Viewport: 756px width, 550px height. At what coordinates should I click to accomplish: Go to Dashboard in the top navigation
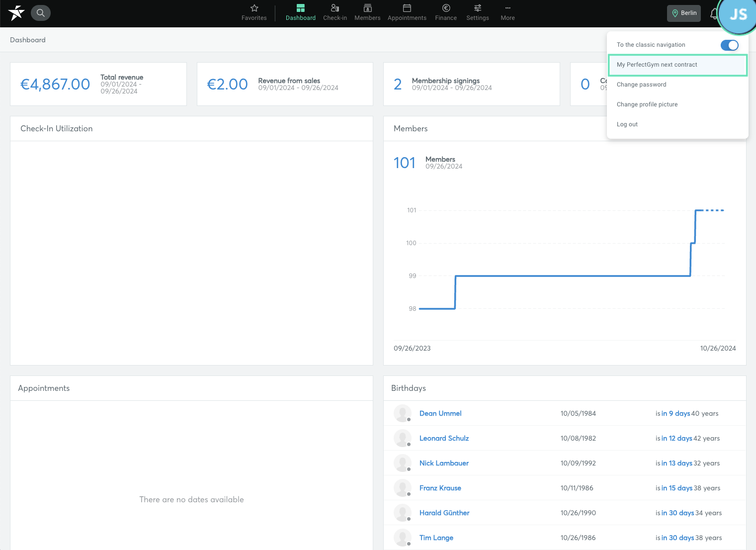(x=301, y=13)
